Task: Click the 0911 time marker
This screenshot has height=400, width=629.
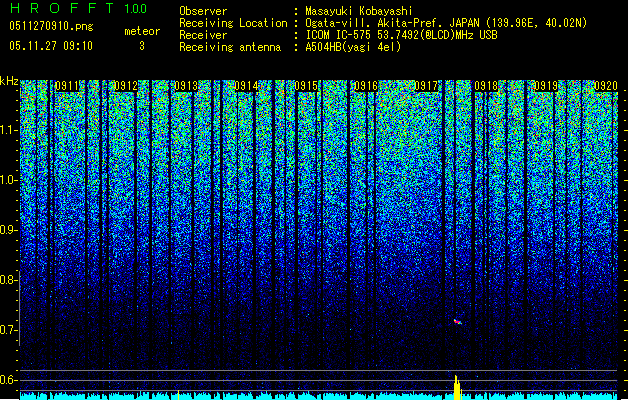Action: coord(67,86)
